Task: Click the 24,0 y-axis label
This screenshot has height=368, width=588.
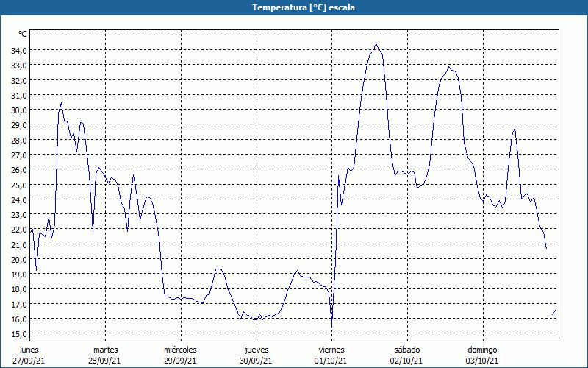Action: 19,199
